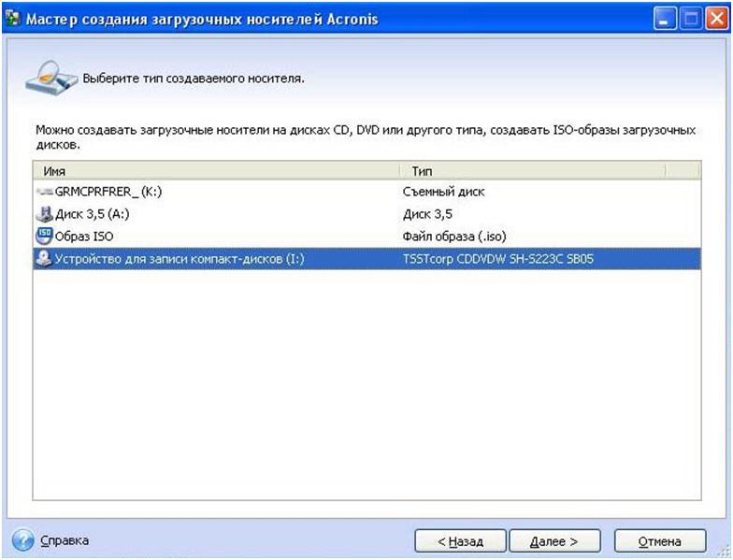733x560 pixels.
Task: Sort list by the Тип column header
Action: pos(533,171)
